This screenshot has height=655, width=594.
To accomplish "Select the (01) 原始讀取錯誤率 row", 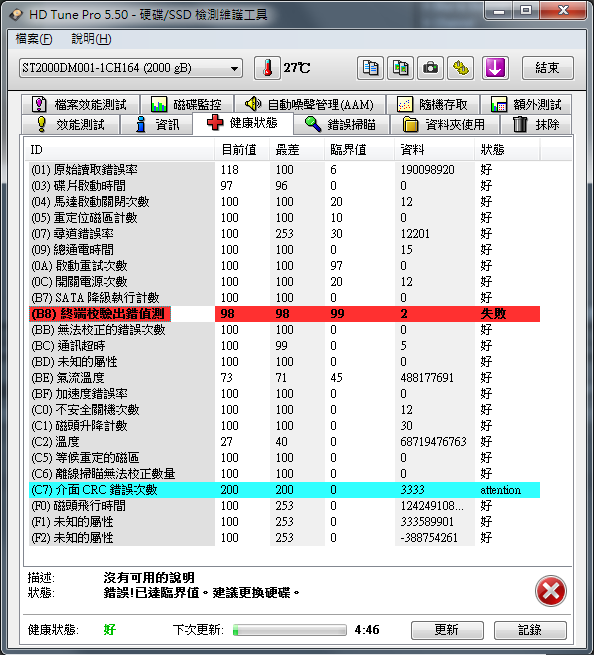I will click(284, 170).
